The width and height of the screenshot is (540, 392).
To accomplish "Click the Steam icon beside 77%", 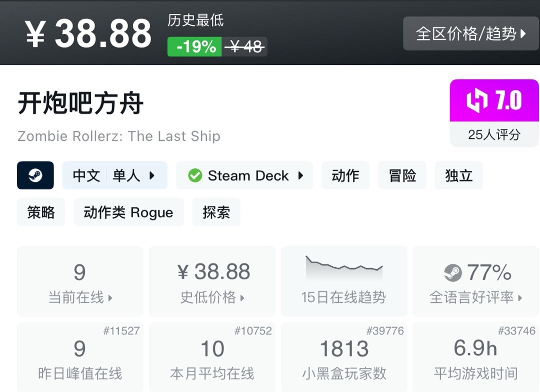I will [x=453, y=273].
